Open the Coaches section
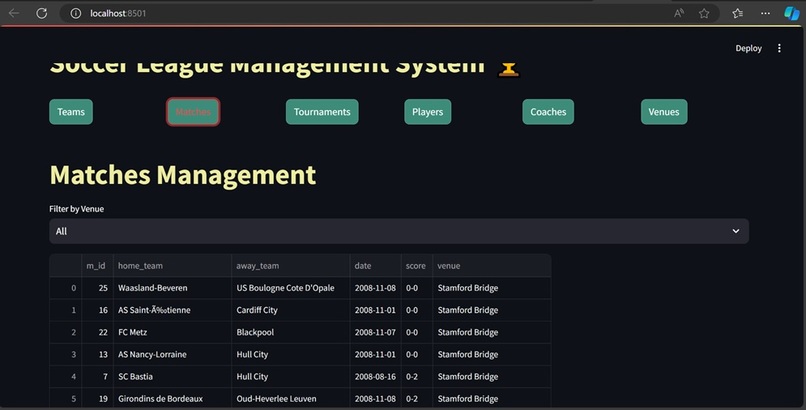The image size is (806, 410). [548, 112]
